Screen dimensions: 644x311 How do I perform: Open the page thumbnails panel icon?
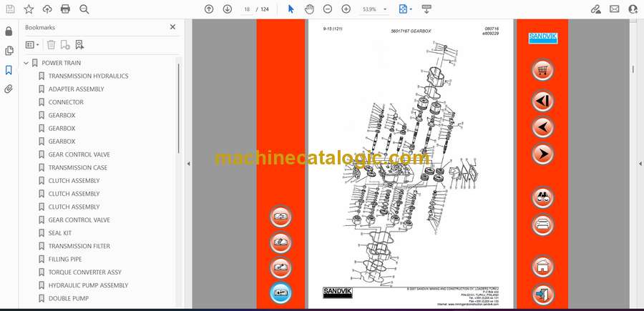click(x=9, y=51)
